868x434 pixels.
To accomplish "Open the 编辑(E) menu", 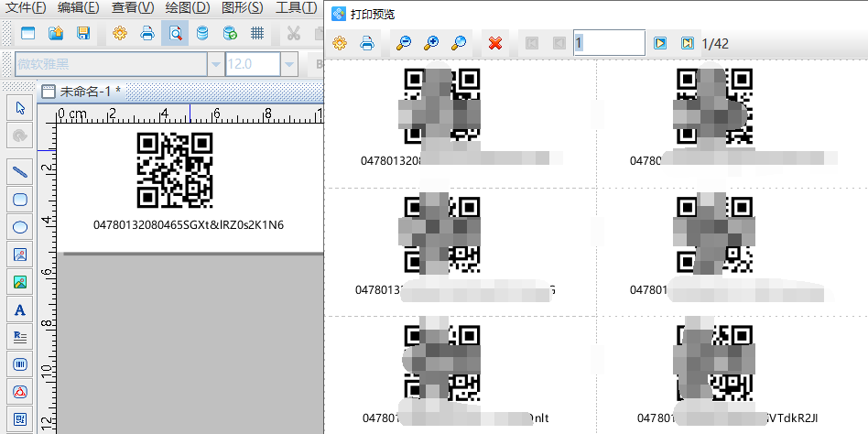I will (78, 7).
